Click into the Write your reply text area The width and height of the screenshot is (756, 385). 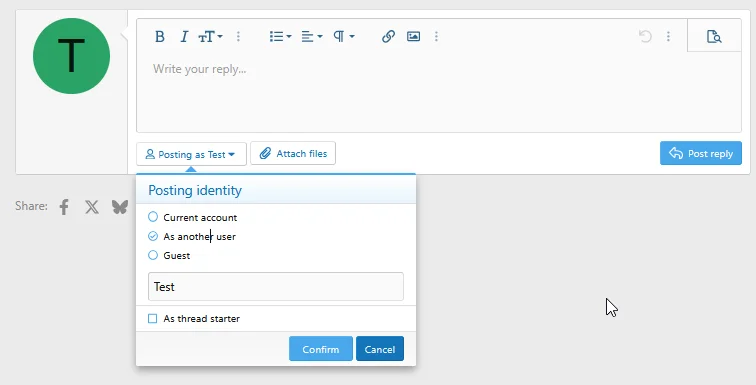point(439,92)
